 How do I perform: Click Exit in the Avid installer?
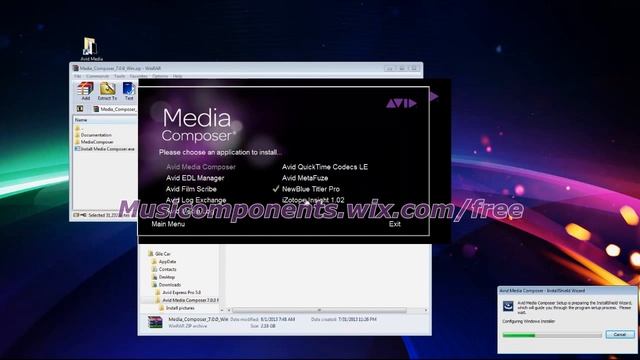pos(395,224)
